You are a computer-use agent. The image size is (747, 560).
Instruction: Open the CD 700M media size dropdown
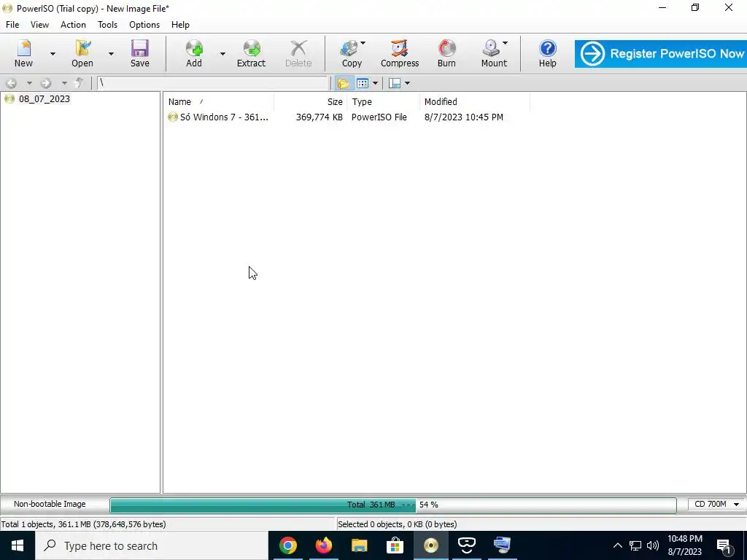[716, 505]
